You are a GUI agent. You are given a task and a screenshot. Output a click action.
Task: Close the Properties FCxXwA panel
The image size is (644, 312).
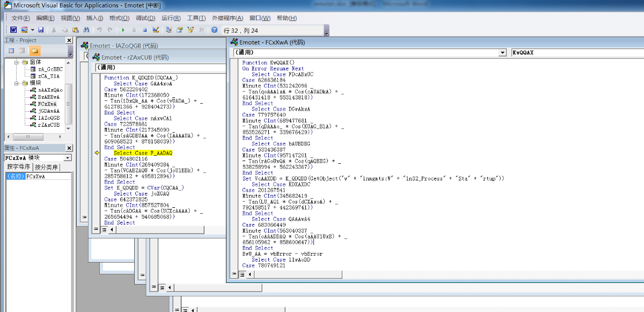pyautogui.click(x=69, y=148)
